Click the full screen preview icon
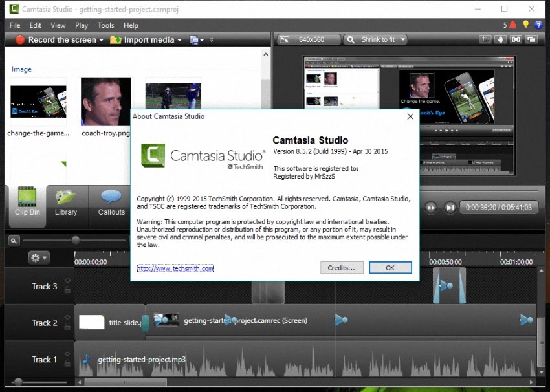This screenshot has width=550, height=392. point(516,39)
